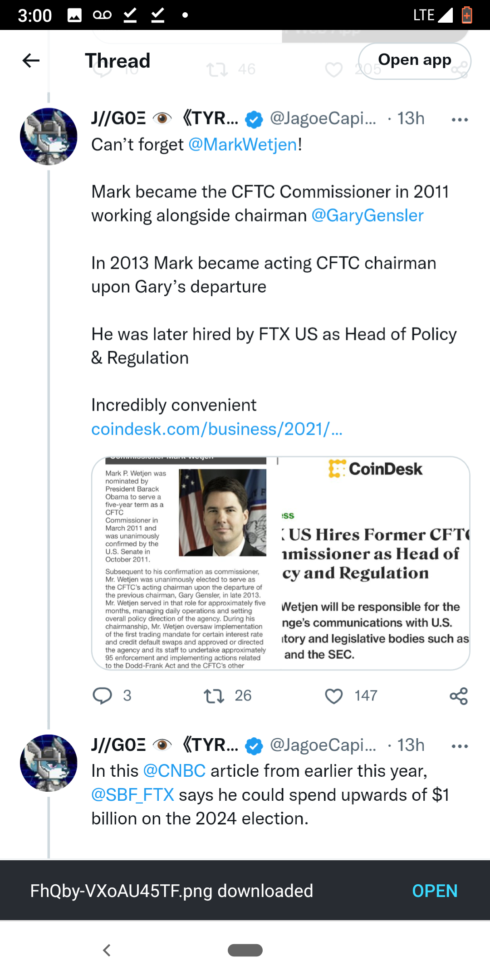
Task: Retweet the Mark Wetjen post
Action: pos(214,696)
